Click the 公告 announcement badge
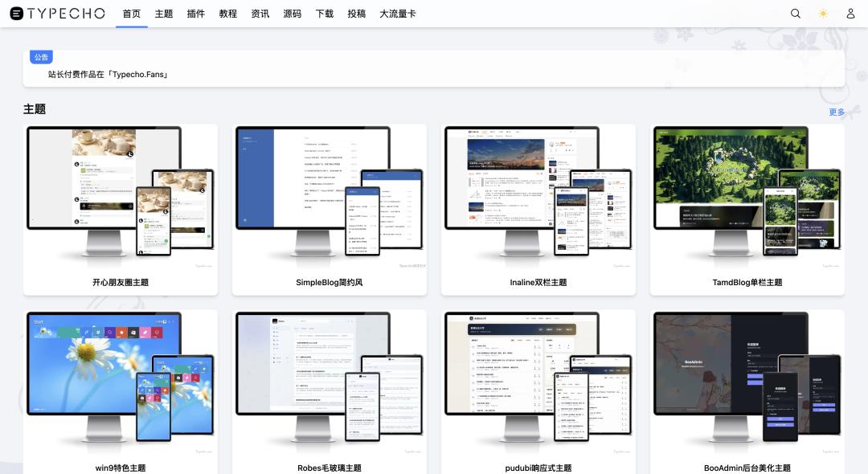Image resolution: width=868 pixels, height=474 pixels. click(41, 57)
